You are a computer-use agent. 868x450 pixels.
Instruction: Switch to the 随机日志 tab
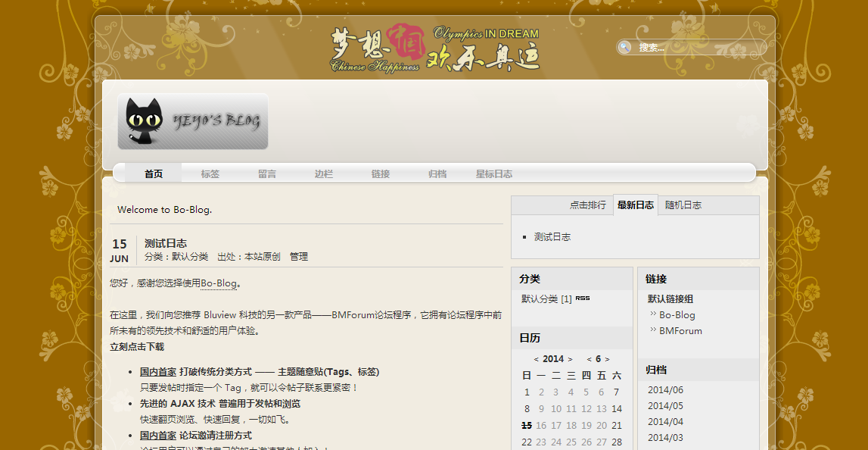tap(683, 205)
